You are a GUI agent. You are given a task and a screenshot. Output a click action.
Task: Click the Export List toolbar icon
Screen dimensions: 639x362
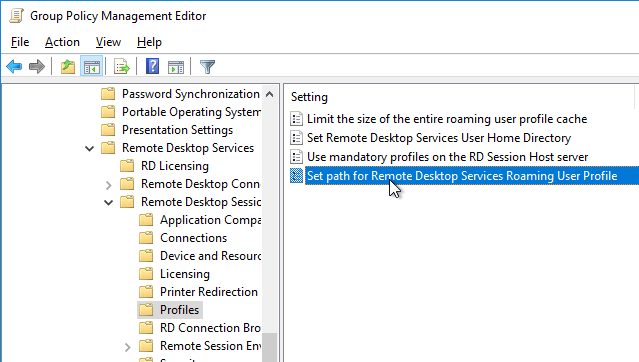121,66
